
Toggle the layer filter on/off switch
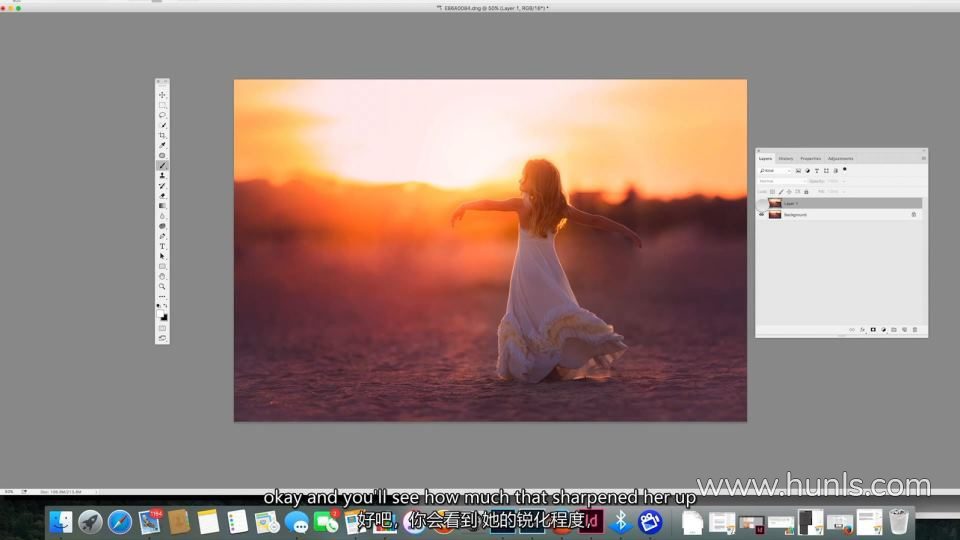pos(845,169)
